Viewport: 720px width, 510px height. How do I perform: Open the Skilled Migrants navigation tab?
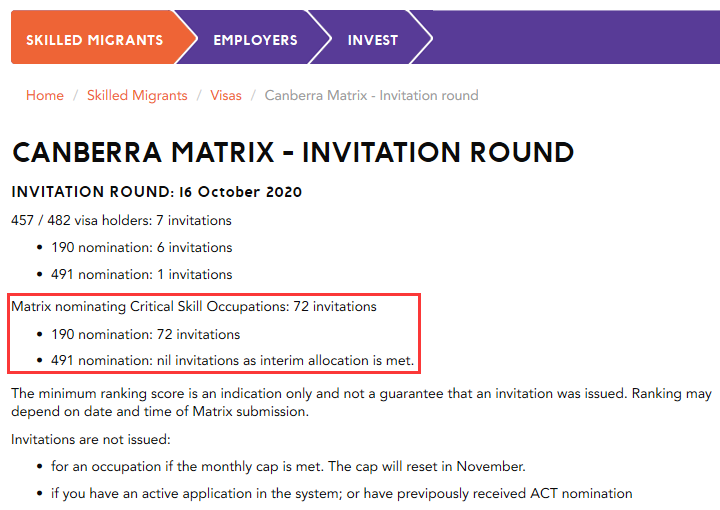(x=94, y=40)
